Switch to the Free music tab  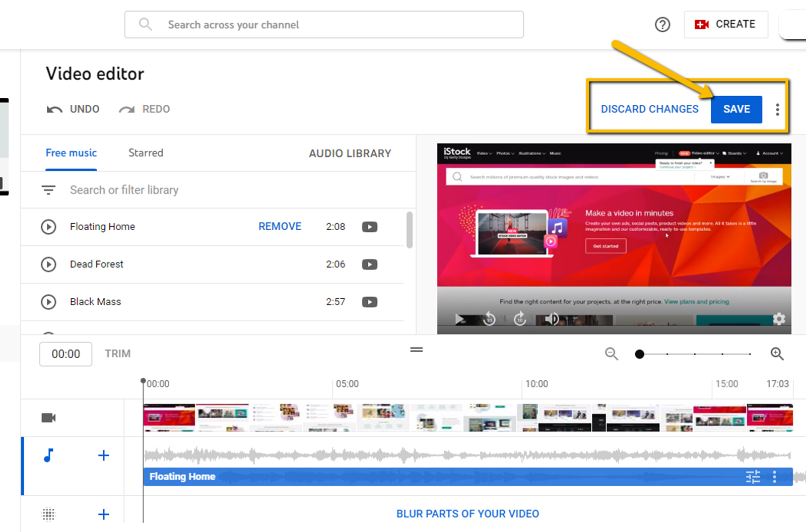pyautogui.click(x=71, y=153)
